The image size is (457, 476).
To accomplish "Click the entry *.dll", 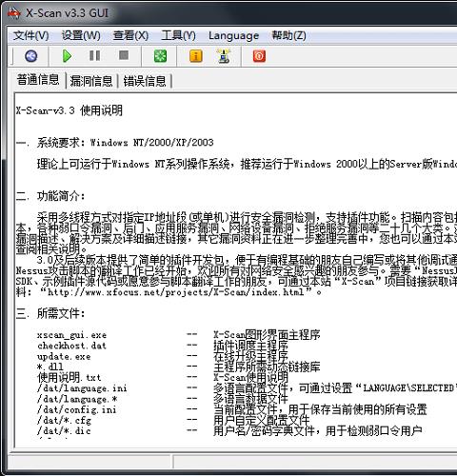I will (x=50, y=367).
